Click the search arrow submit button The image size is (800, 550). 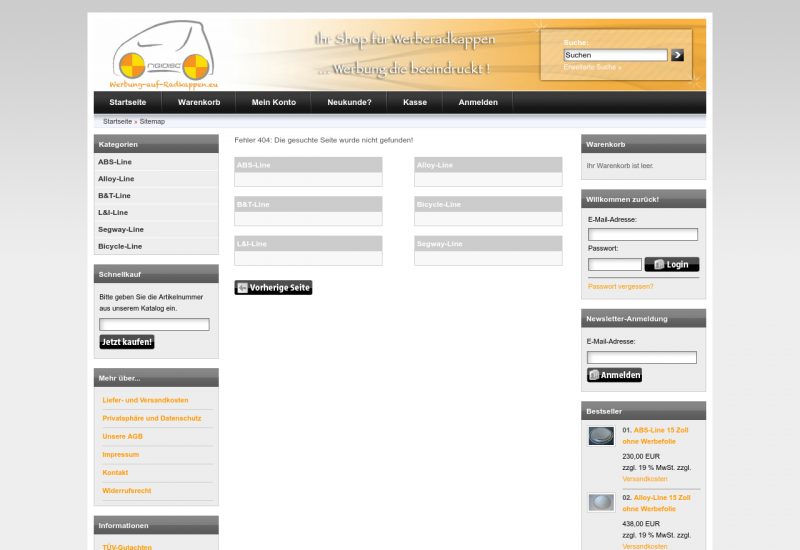(x=677, y=55)
